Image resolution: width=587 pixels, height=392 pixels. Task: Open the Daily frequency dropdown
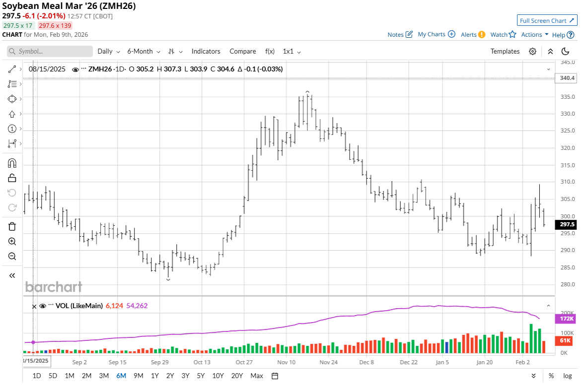pos(109,52)
